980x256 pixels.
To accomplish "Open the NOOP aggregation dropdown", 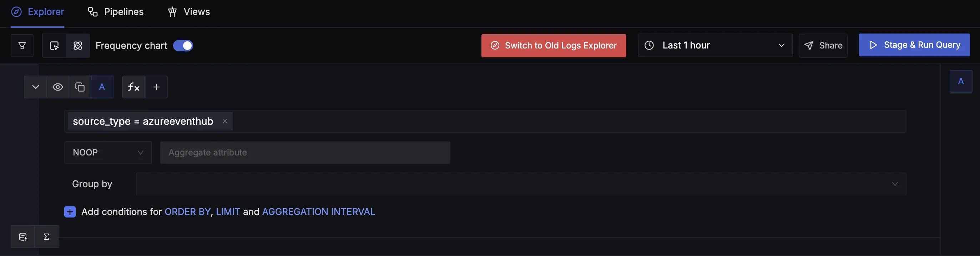I will (x=108, y=152).
